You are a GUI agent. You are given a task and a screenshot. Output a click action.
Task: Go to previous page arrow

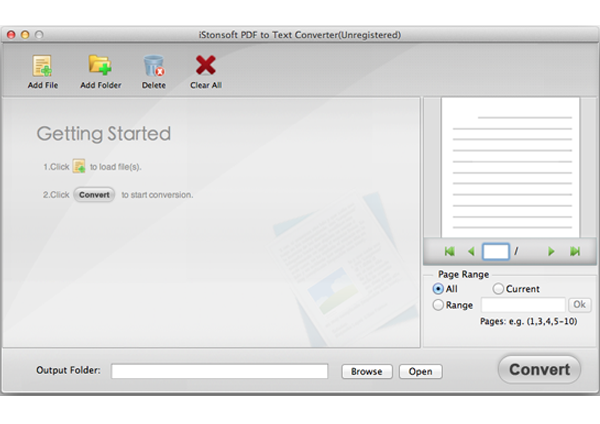[470, 252]
